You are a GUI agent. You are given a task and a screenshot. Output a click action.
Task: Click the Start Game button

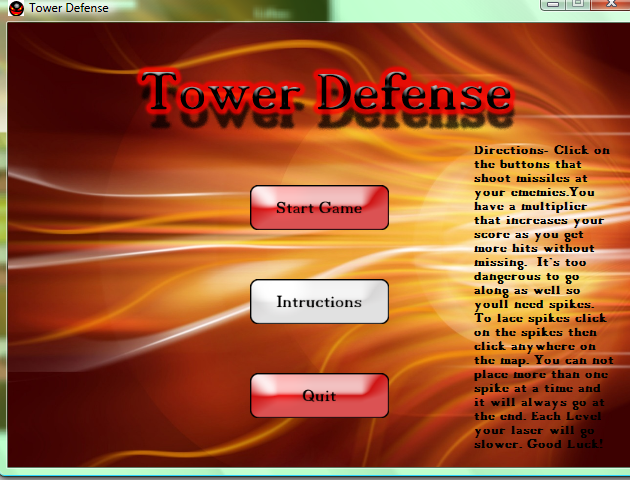pyautogui.click(x=319, y=208)
